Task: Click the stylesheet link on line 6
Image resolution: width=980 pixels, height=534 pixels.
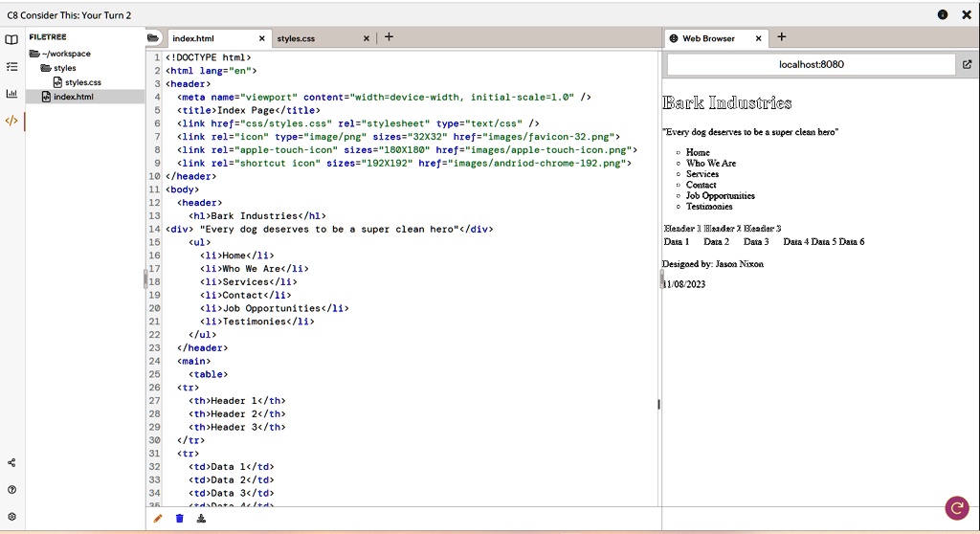Action: (x=358, y=123)
